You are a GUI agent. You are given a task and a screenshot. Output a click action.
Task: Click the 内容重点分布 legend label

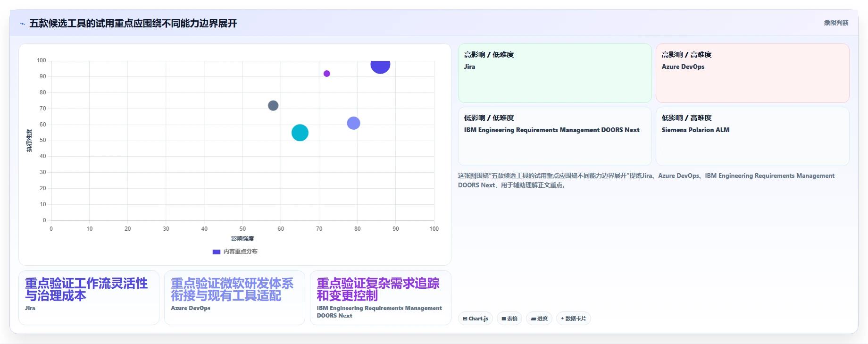point(241,252)
